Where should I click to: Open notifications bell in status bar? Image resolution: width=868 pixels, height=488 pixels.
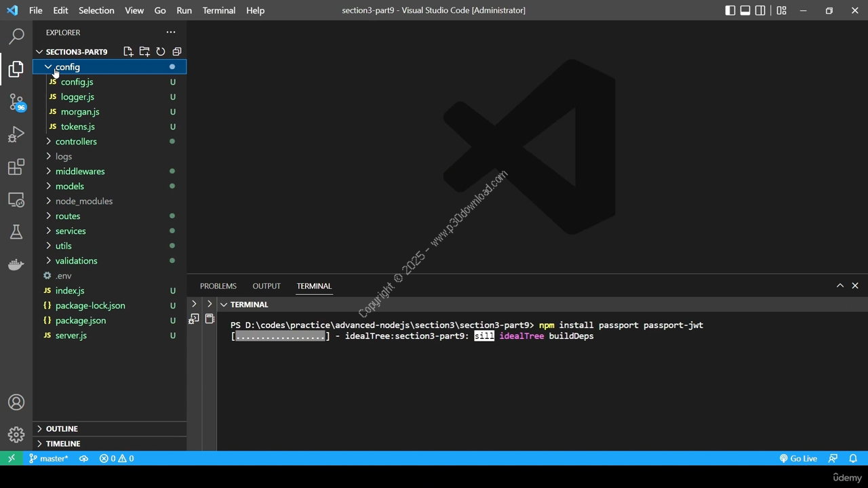[853, 458]
